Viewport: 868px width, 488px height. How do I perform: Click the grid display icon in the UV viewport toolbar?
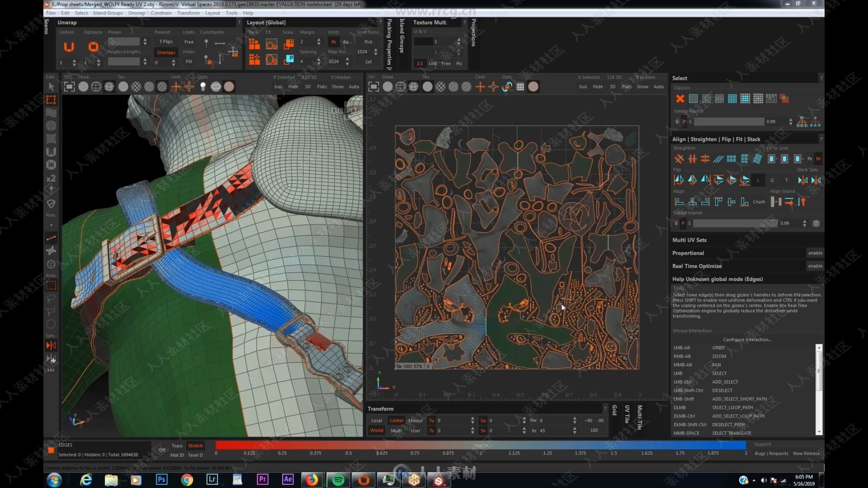point(520,87)
